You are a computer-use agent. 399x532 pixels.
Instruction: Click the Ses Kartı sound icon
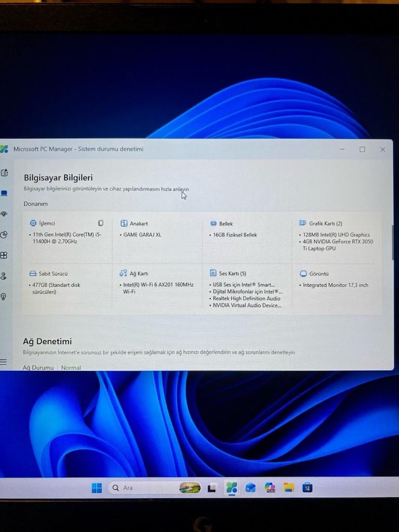(213, 273)
